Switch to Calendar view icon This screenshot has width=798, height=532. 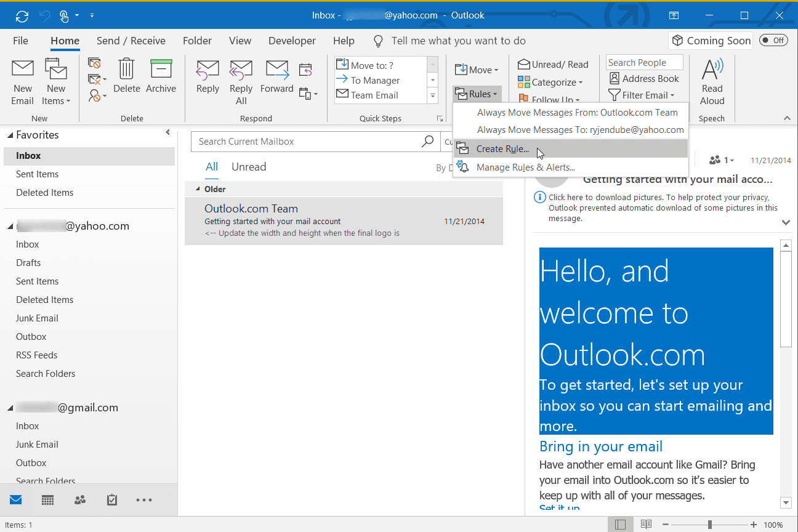pyautogui.click(x=48, y=500)
